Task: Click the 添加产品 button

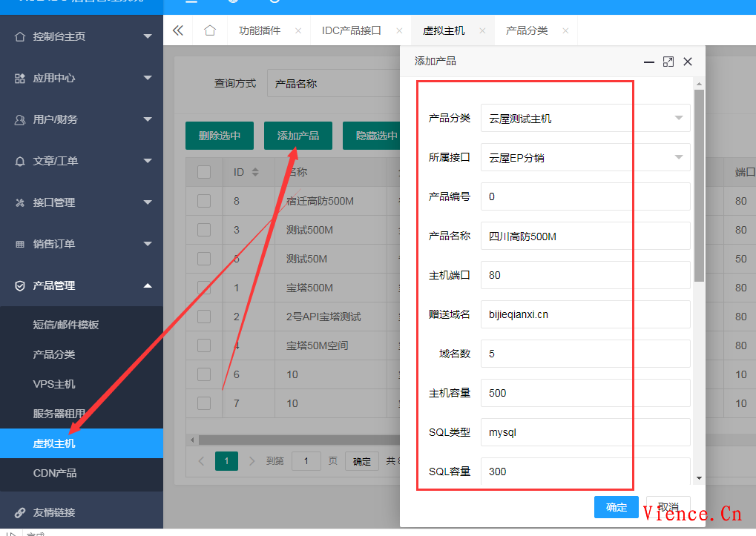Action: tap(298, 135)
